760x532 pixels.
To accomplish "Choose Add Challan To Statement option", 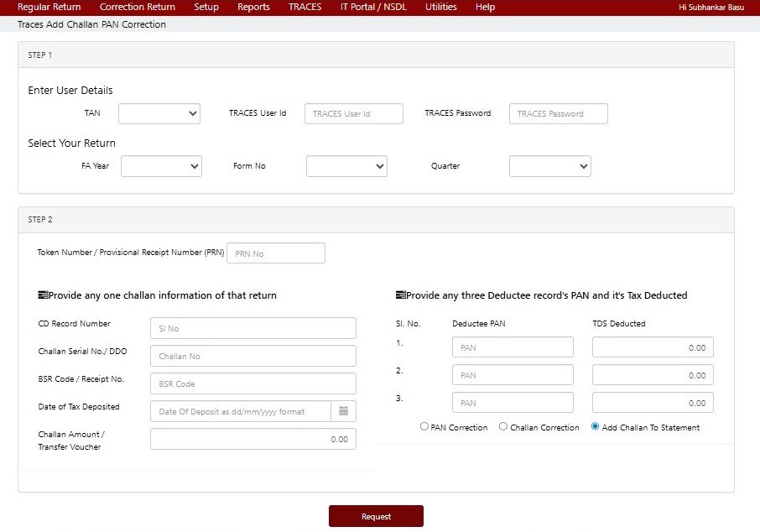I will click(595, 426).
